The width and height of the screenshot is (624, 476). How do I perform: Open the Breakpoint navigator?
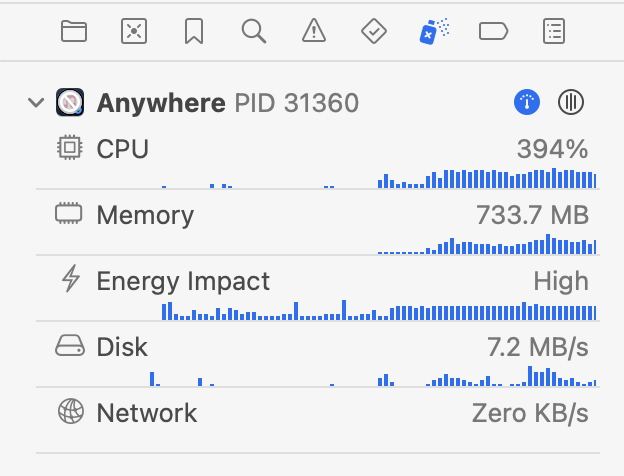[493, 31]
